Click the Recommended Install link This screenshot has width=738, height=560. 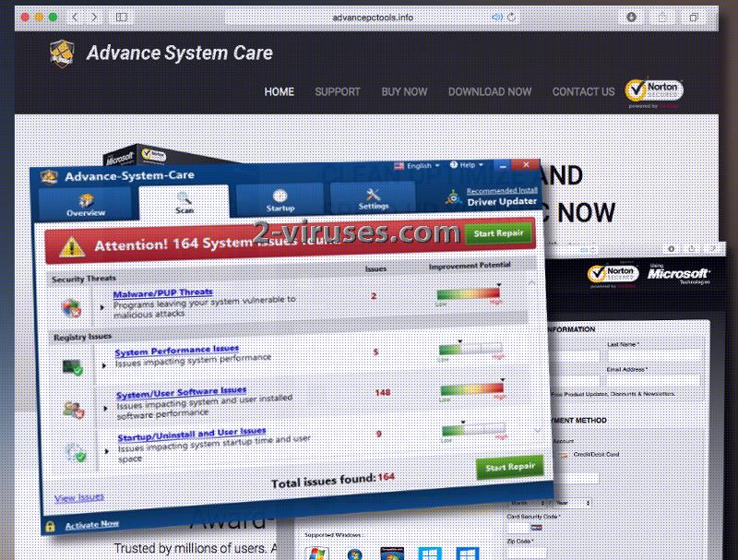click(x=502, y=190)
